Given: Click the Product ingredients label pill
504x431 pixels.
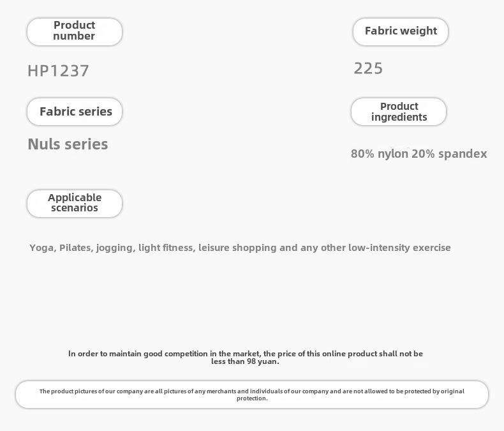Looking at the screenshot, I should click(x=399, y=112).
